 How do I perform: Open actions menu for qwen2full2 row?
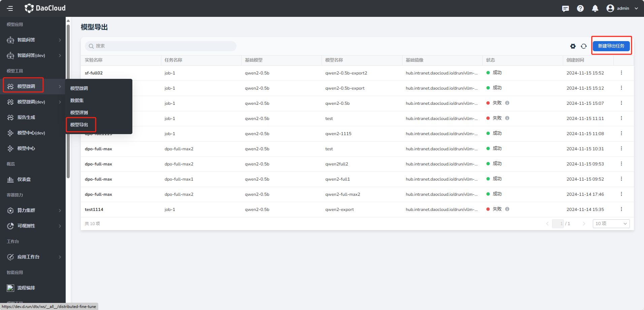621,164
